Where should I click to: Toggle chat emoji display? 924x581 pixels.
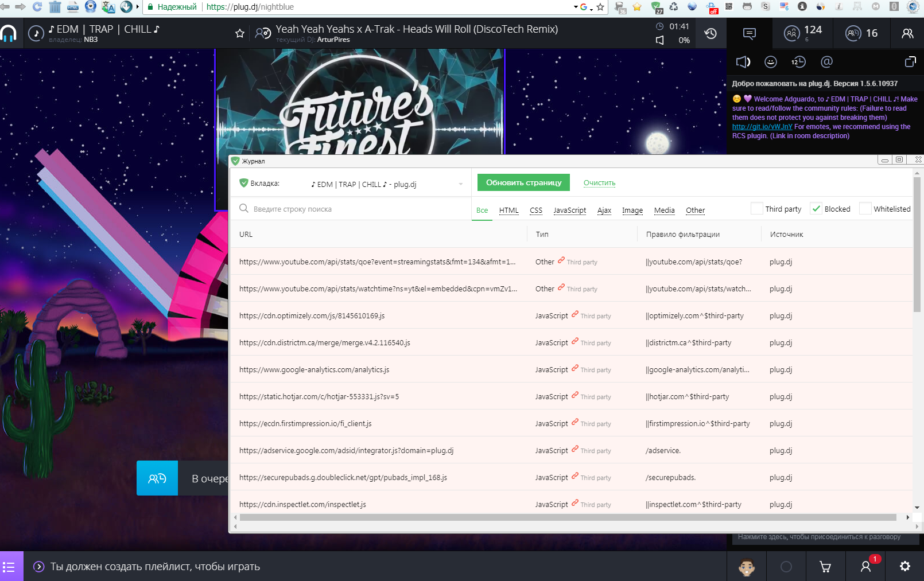click(771, 62)
